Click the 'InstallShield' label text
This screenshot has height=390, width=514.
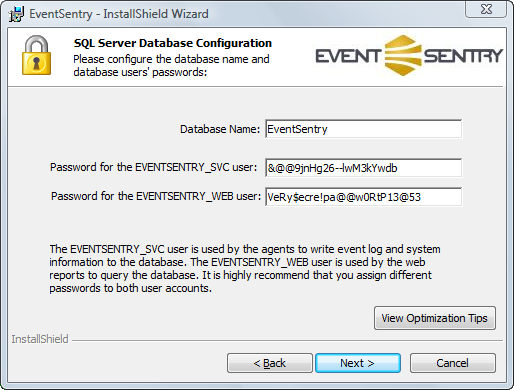coord(40,339)
